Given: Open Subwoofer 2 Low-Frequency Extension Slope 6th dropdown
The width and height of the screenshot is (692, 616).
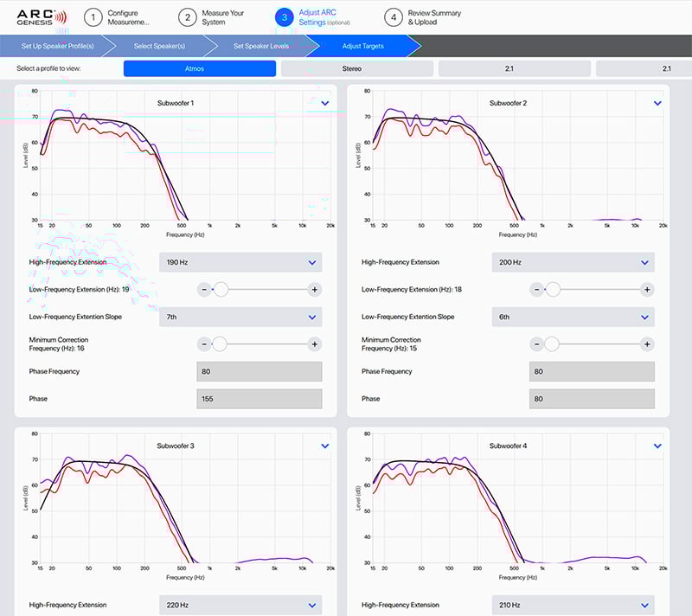Looking at the screenshot, I should coord(573,317).
